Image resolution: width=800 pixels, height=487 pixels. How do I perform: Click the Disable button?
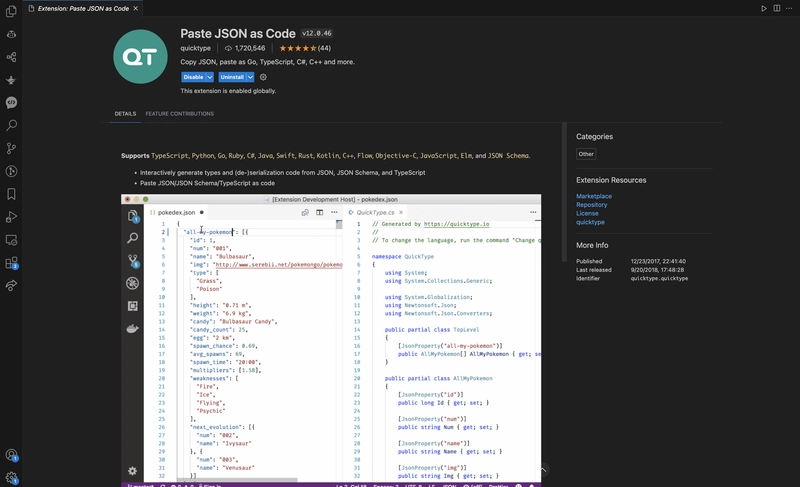click(x=193, y=77)
